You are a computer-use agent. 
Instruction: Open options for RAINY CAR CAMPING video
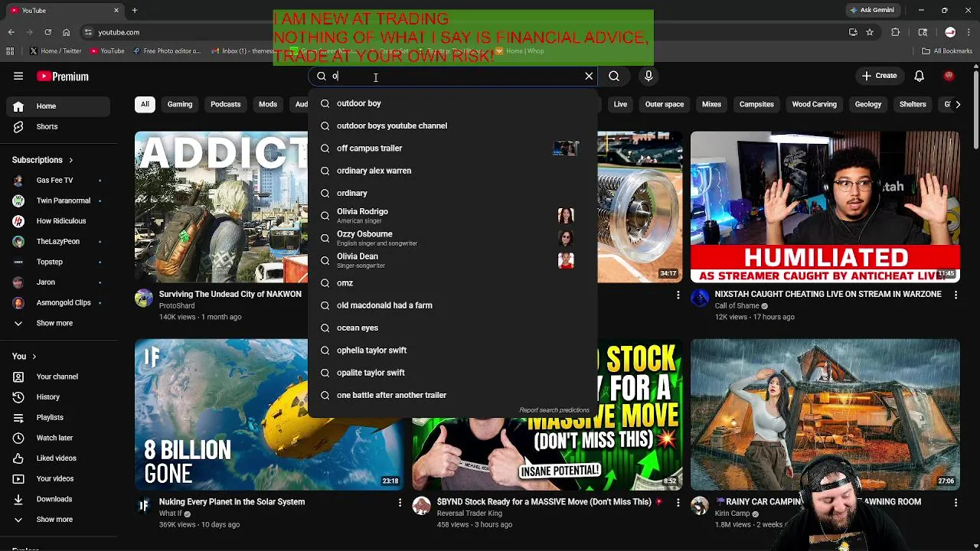(955, 502)
